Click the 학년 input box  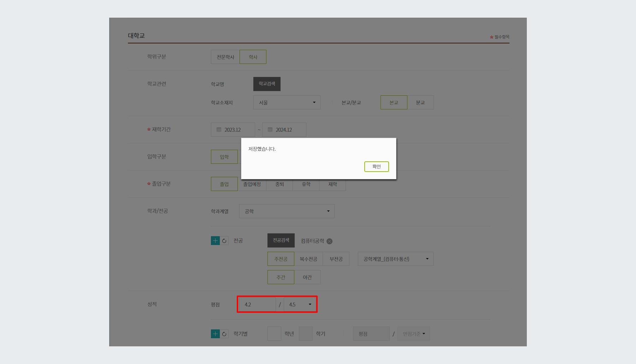[274, 334]
